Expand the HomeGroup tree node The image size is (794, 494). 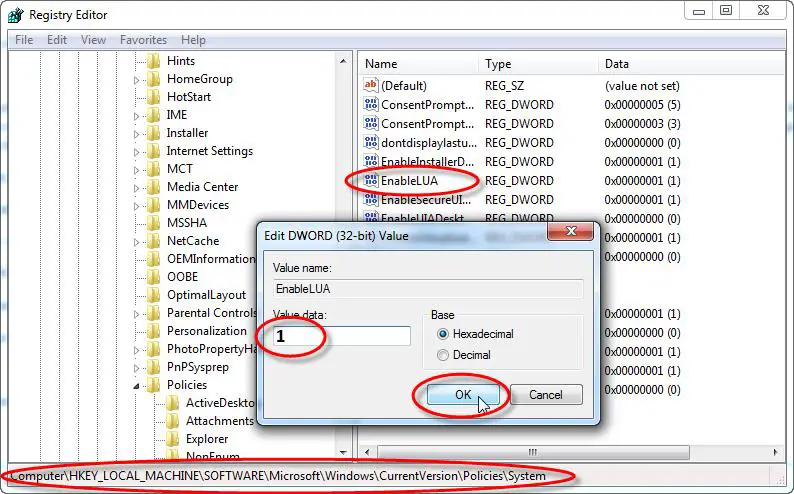click(136, 80)
